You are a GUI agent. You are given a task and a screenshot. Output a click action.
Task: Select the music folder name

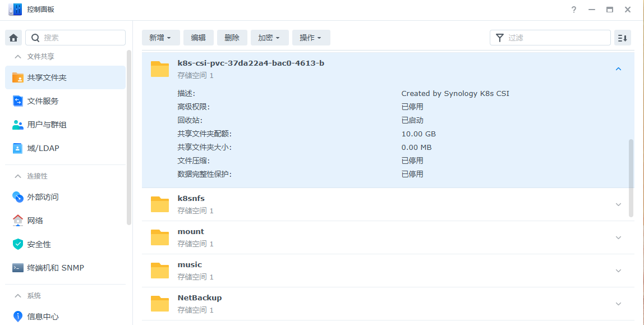tap(190, 265)
